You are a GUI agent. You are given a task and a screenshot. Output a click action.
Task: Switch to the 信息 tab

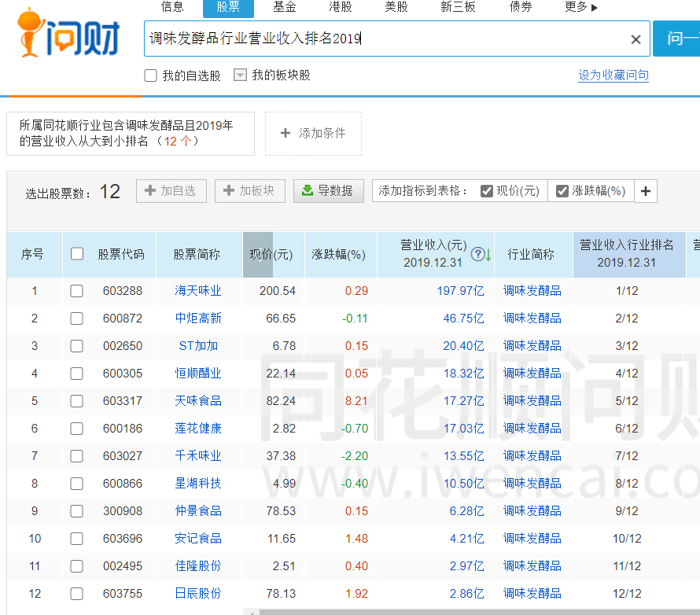172,7
